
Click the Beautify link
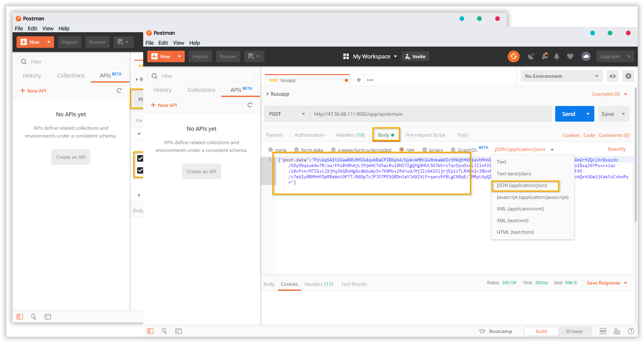tap(616, 149)
